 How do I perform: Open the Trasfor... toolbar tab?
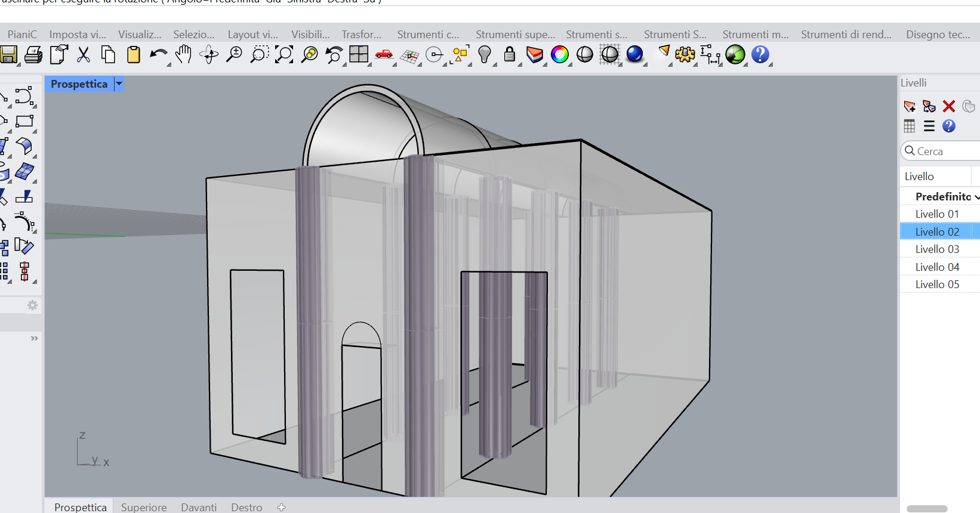[x=361, y=35]
